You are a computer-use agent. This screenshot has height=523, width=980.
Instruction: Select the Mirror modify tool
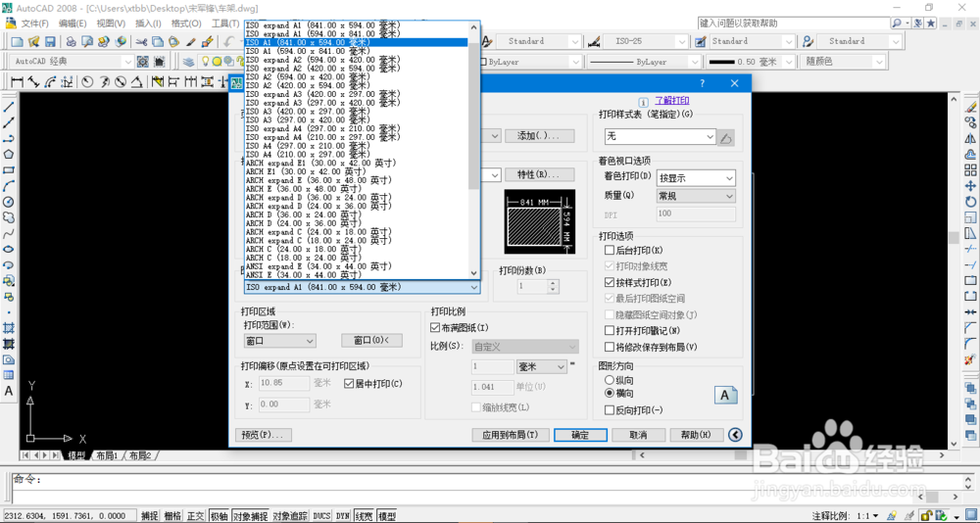(970, 138)
